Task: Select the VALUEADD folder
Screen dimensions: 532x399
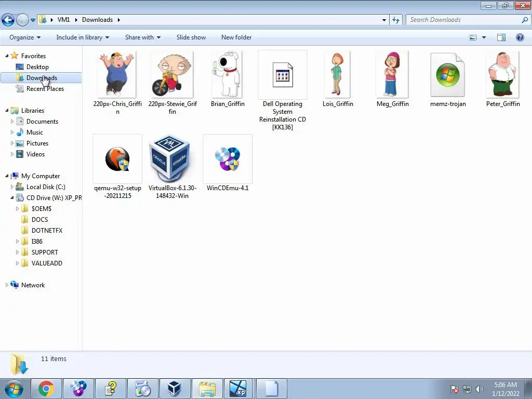Action: click(x=47, y=263)
